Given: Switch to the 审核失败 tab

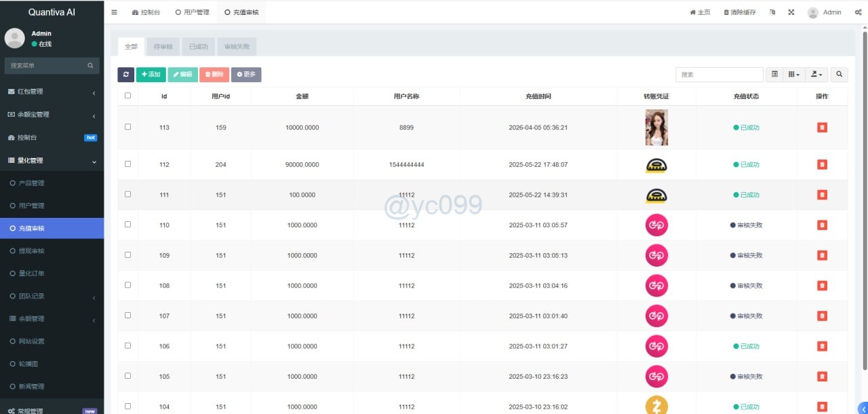Looking at the screenshot, I should pyautogui.click(x=237, y=47).
